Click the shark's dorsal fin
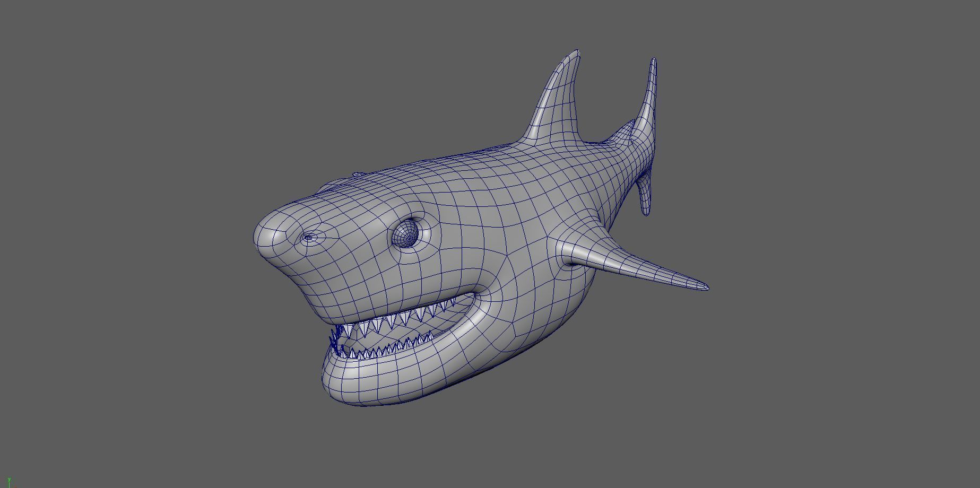 [557, 101]
